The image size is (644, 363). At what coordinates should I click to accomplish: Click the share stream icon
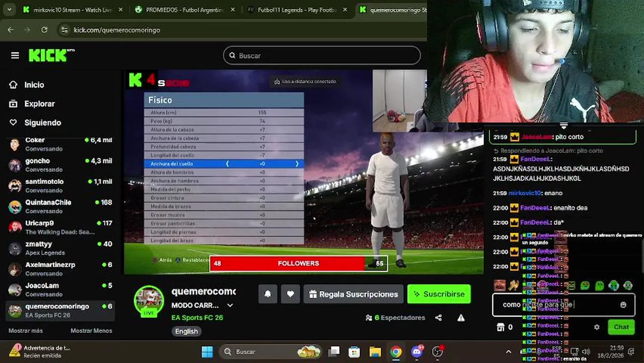pyautogui.click(x=438, y=318)
